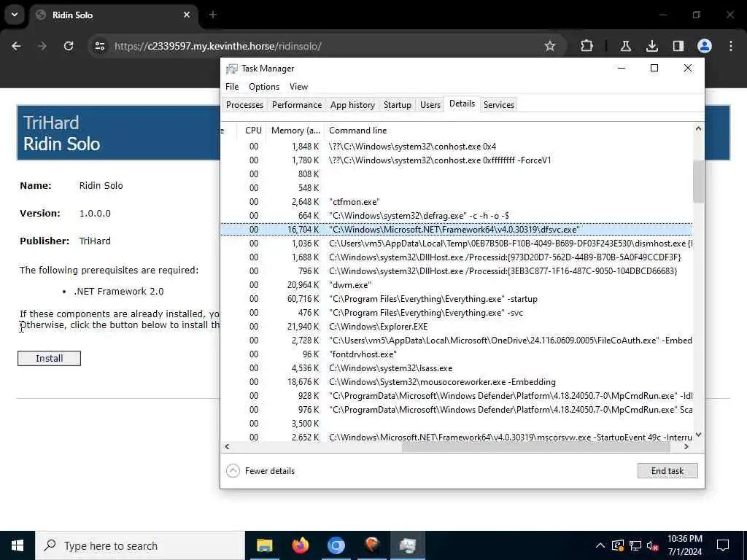Open Task Manager Options menu
747x560 pixels.
(x=264, y=87)
